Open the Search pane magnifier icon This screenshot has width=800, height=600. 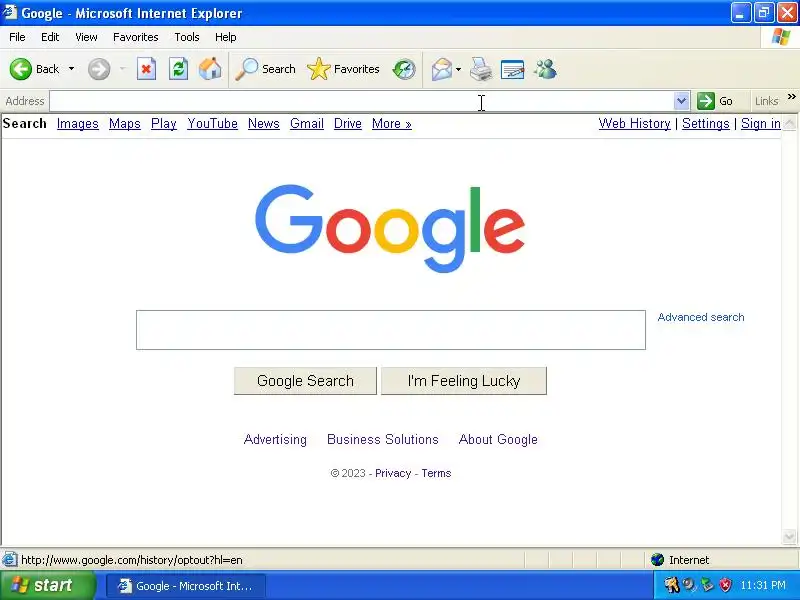(246, 69)
